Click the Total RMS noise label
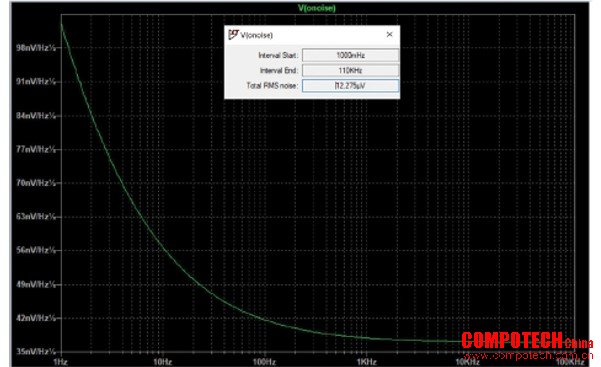 272,86
